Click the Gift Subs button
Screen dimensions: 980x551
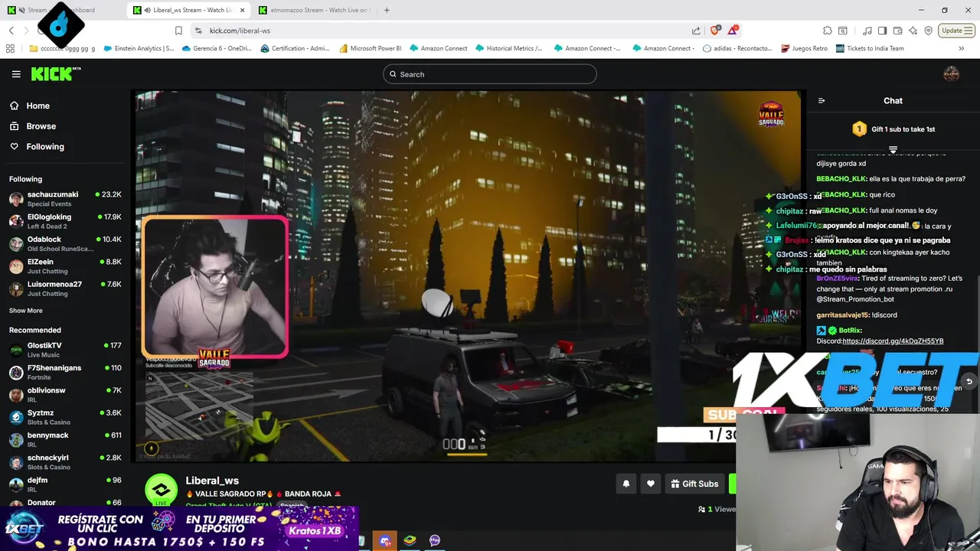pyautogui.click(x=694, y=484)
